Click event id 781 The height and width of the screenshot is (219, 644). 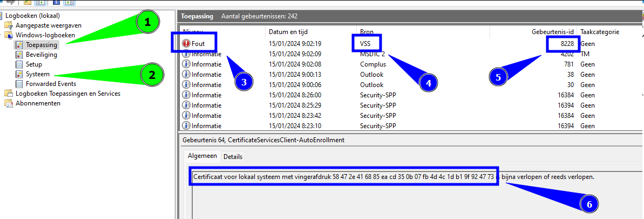(570, 64)
